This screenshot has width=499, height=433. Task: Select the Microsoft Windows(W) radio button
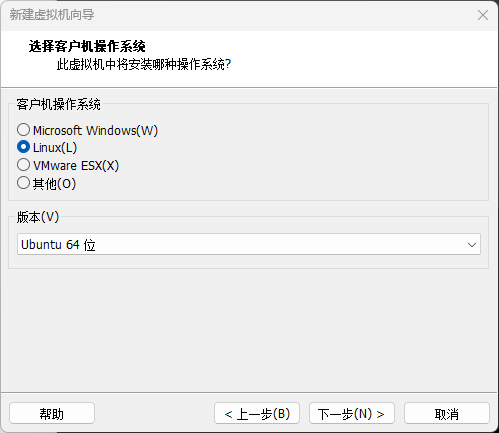click(x=23, y=130)
